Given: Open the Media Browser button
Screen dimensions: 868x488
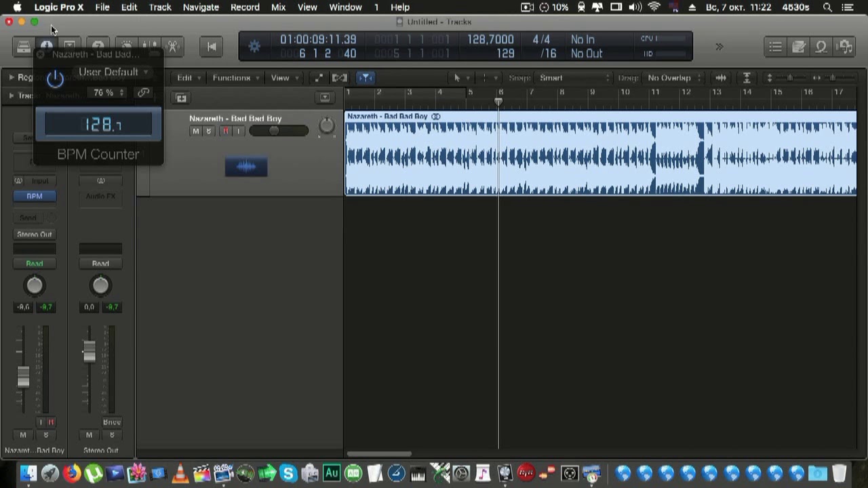Looking at the screenshot, I should coord(844,47).
